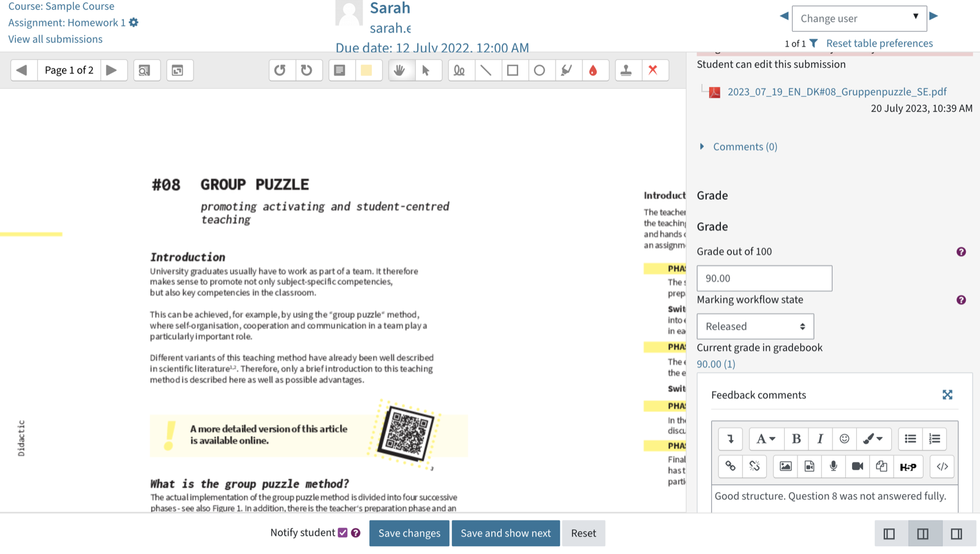Open the search comments tool
The height and width of the screenshot is (554, 980).
146,70
